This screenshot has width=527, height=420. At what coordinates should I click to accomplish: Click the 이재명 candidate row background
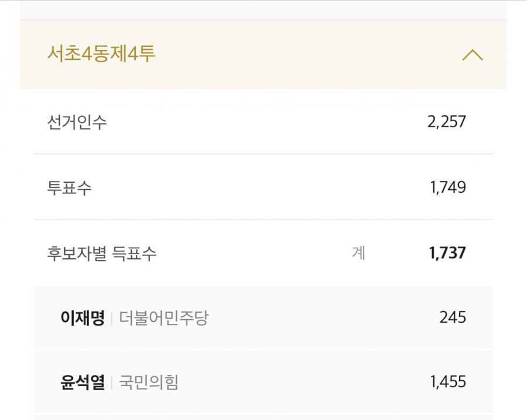(x=263, y=317)
